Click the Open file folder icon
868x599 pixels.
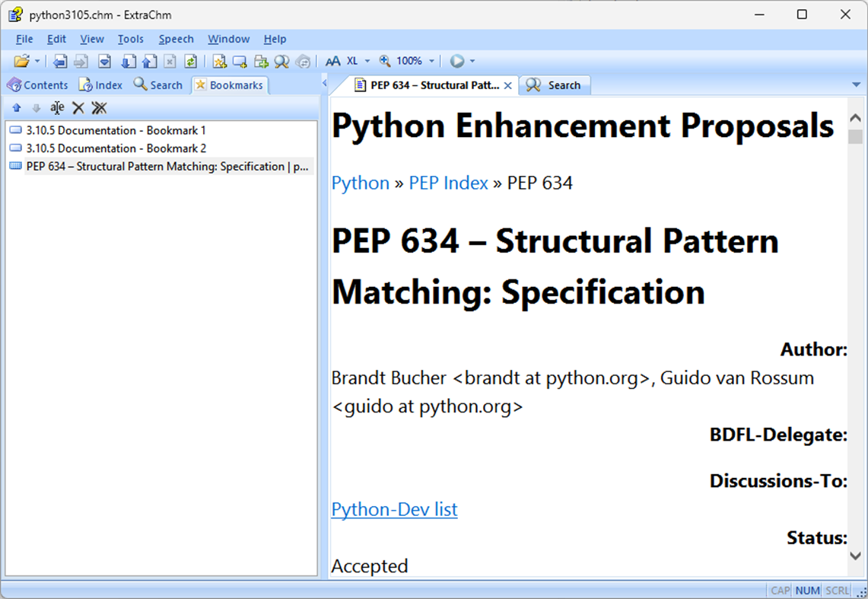pos(21,62)
